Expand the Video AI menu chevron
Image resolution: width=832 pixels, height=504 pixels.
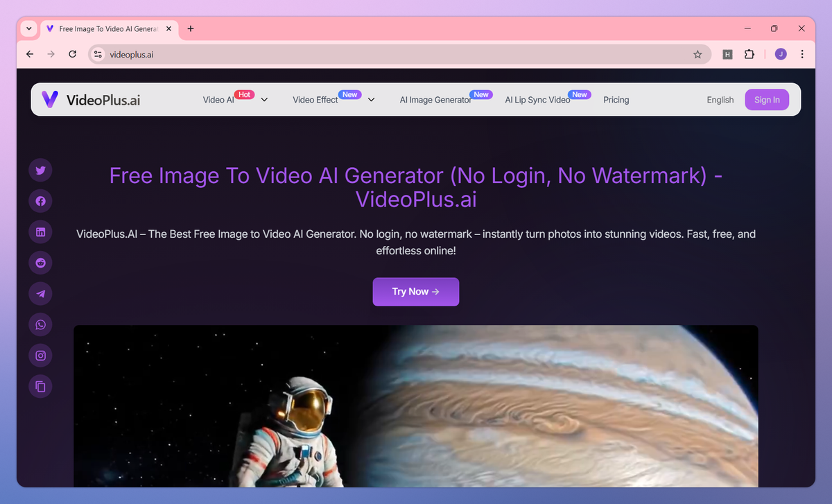pos(264,100)
